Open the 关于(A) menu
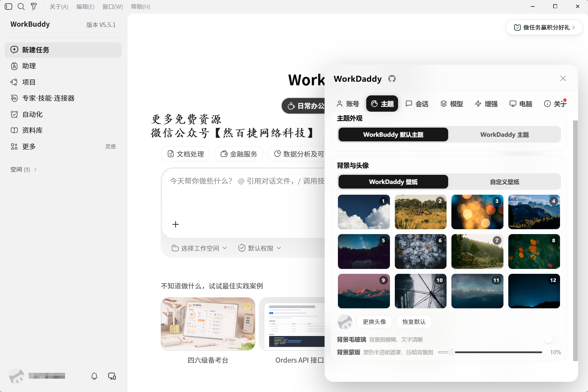Image resolution: width=588 pixels, height=392 pixels. coord(59,7)
